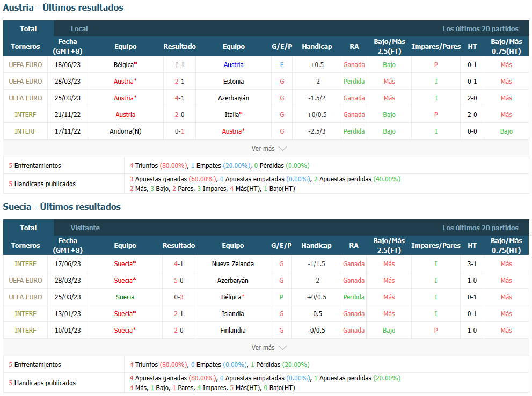Click HT score 3-1 in Nueva Zelanda row
Image resolution: width=532 pixels, height=396 pixels.
(x=472, y=264)
